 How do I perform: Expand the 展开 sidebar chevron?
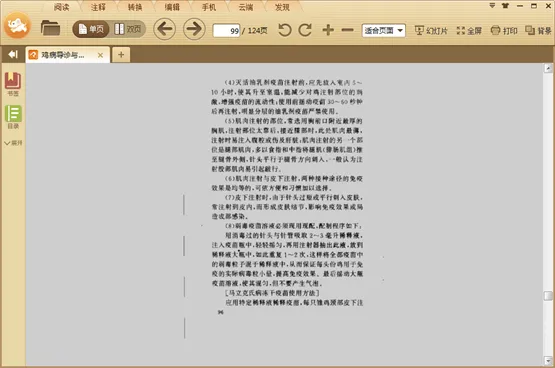tap(13, 143)
